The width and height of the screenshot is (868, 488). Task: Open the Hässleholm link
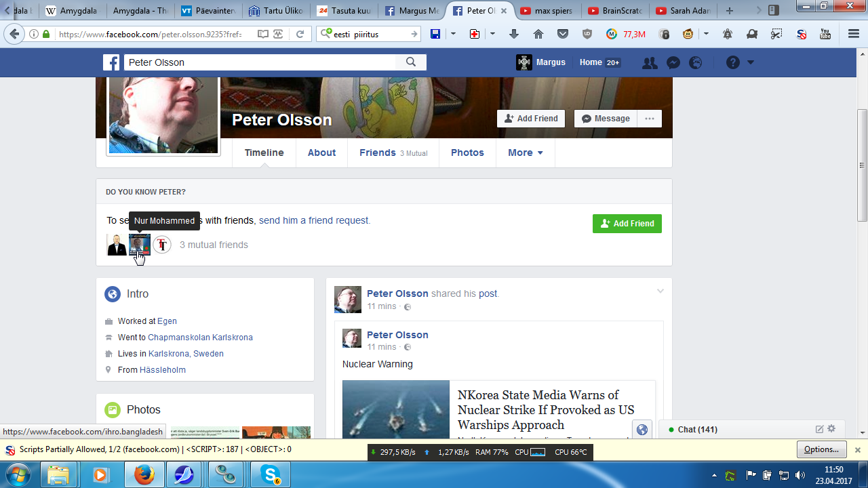point(163,370)
